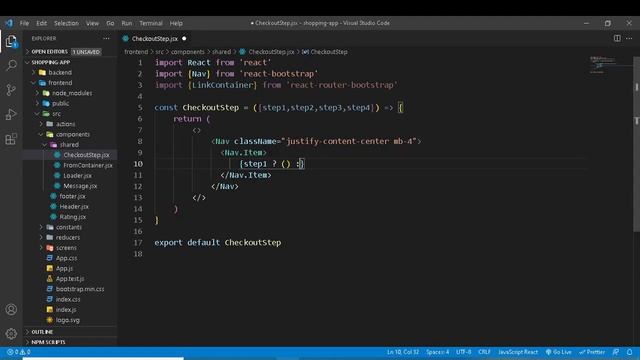Collapse the components folder
This screenshot has width=640, height=360.
(x=70, y=134)
